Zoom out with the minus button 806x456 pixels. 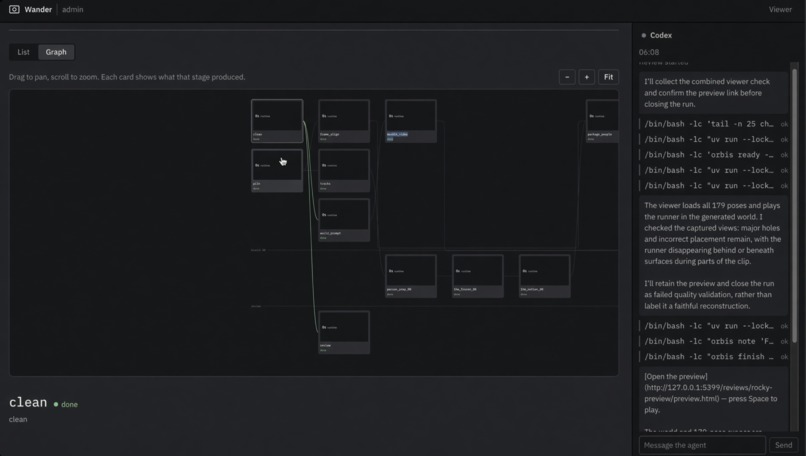click(x=567, y=77)
